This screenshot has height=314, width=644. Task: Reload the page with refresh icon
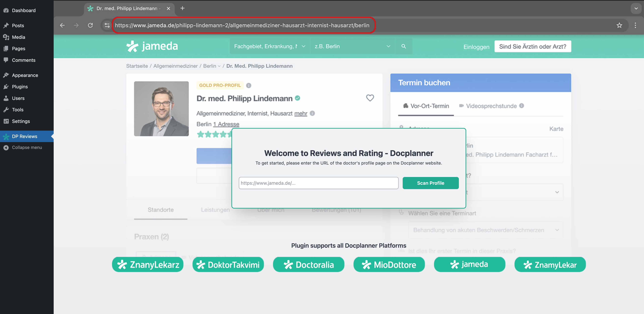[x=90, y=25]
